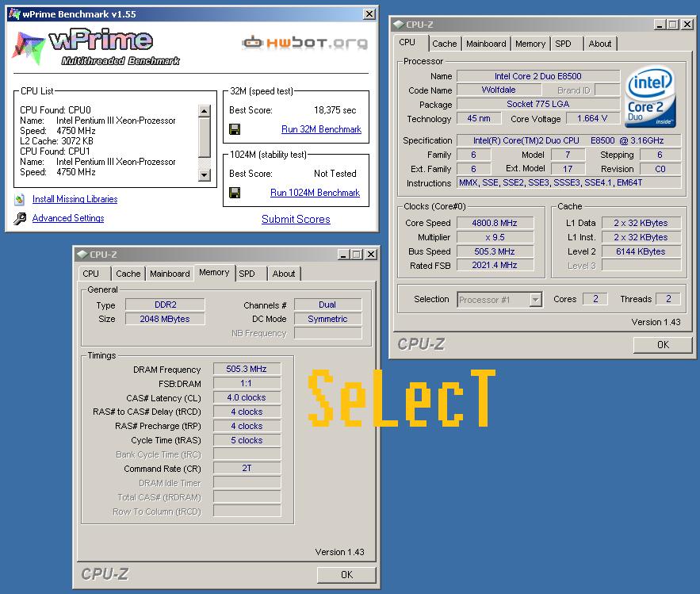The width and height of the screenshot is (700, 594).
Task: Click the CPU-Z title icon in the CPU window
Action: tap(398, 25)
